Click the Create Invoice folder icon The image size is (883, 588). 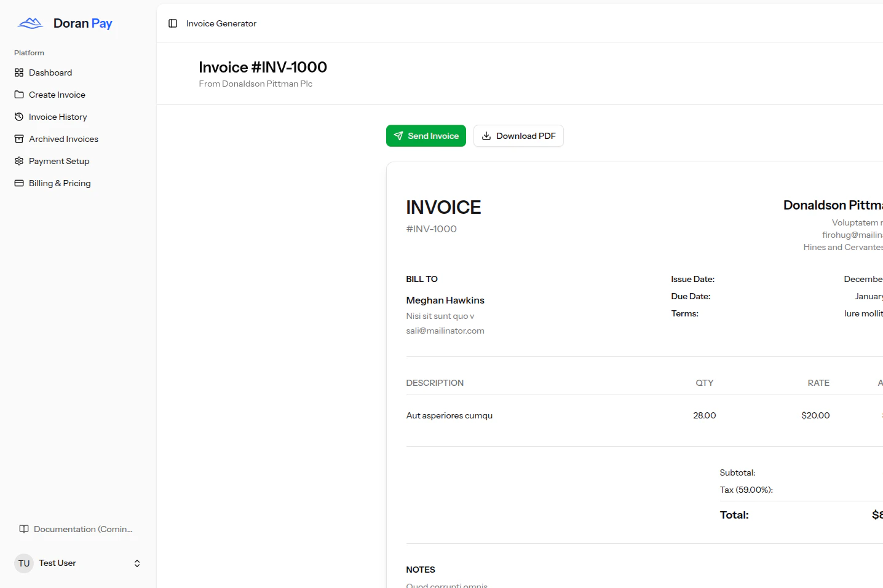(x=19, y=95)
